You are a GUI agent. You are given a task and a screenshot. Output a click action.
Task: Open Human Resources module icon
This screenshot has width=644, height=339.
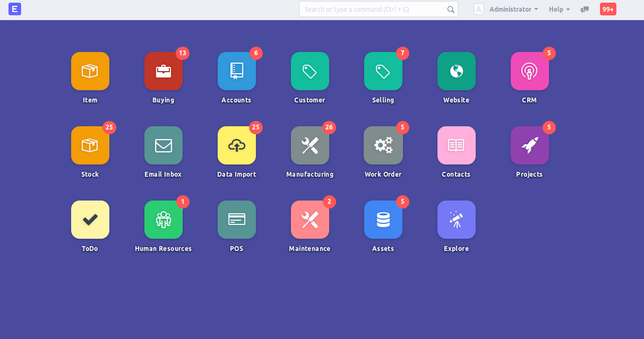pyautogui.click(x=164, y=220)
